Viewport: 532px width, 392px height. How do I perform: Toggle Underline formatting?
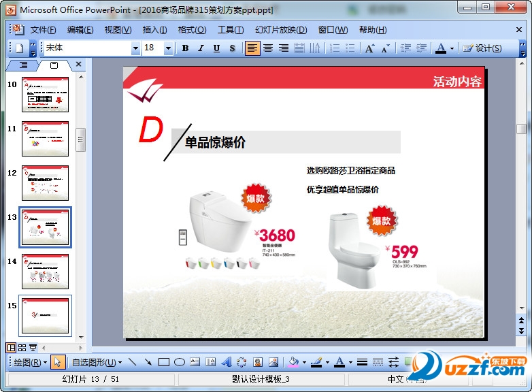pyautogui.click(x=216, y=48)
